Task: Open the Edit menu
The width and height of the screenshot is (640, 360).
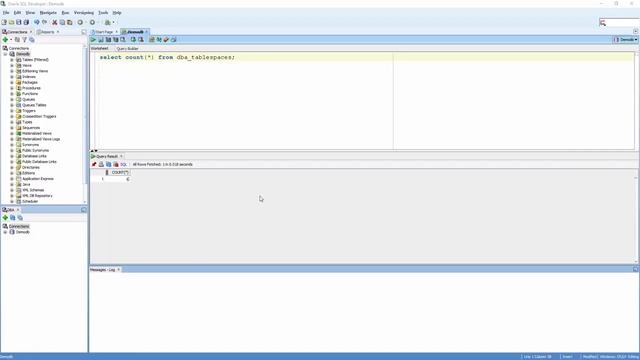Action: (17, 13)
